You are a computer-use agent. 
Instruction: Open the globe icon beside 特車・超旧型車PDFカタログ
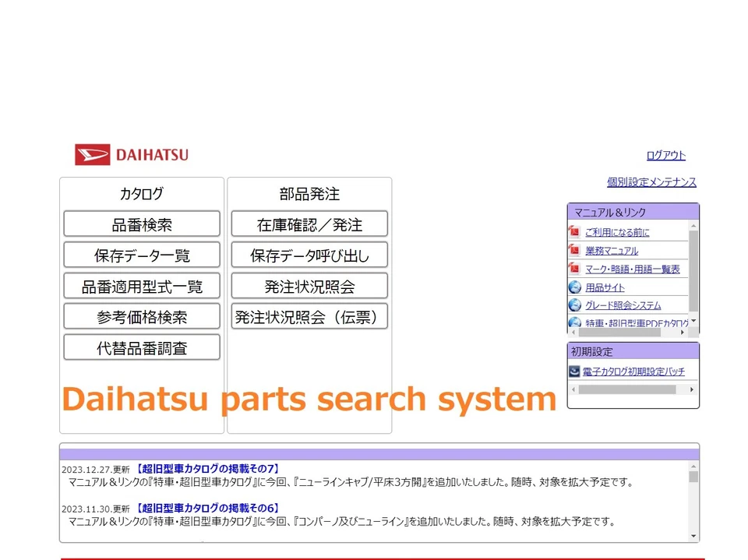[x=575, y=322]
